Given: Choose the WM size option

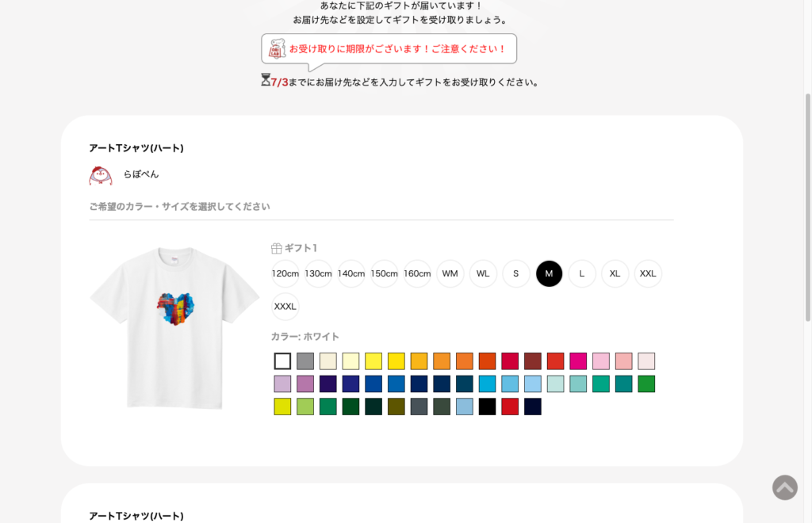Looking at the screenshot, I should pyautogui.click(x=450, y=274).
